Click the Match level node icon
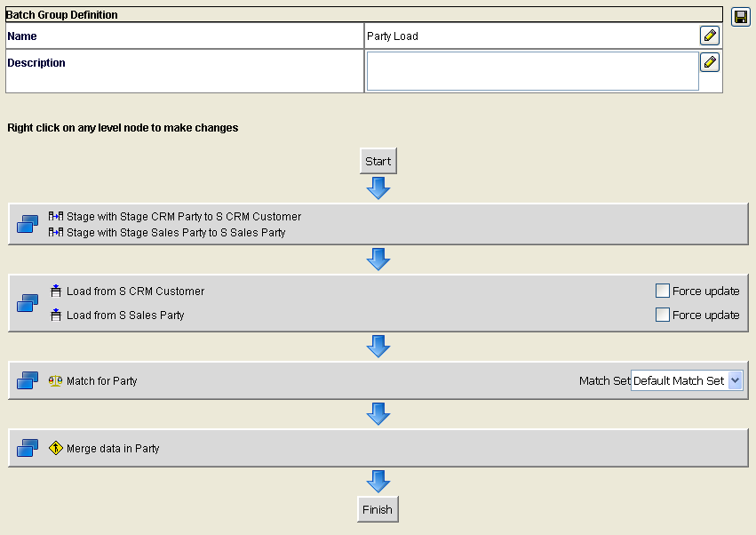Viewport: 756px width, 535px height. 26,380
